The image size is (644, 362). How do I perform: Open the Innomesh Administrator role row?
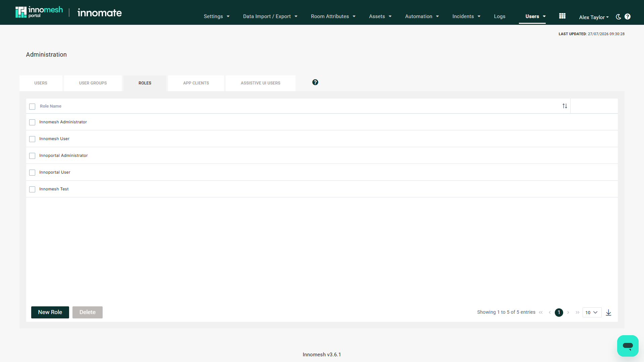tap(322, 122)
